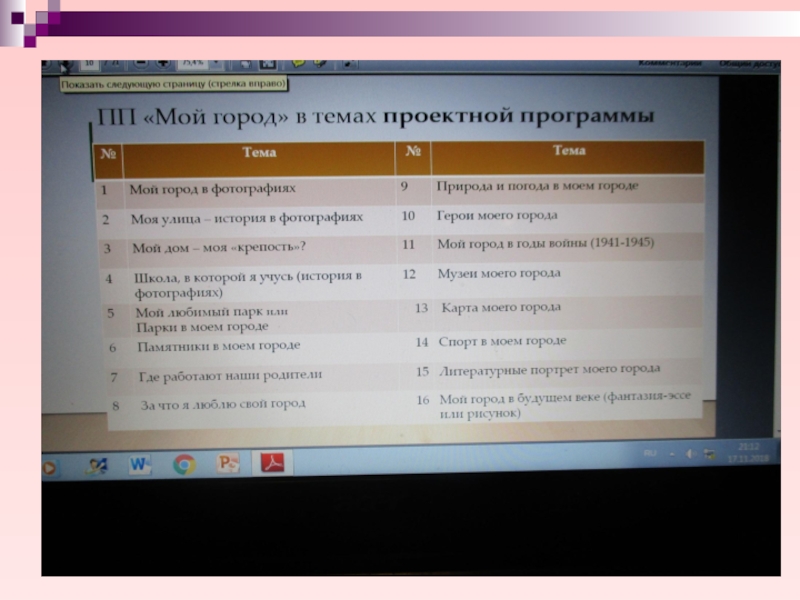This screenshot has height=600, width=800.
Task: Click the next page arrow button
Action: pyautogui.click(x=64, y=65)
